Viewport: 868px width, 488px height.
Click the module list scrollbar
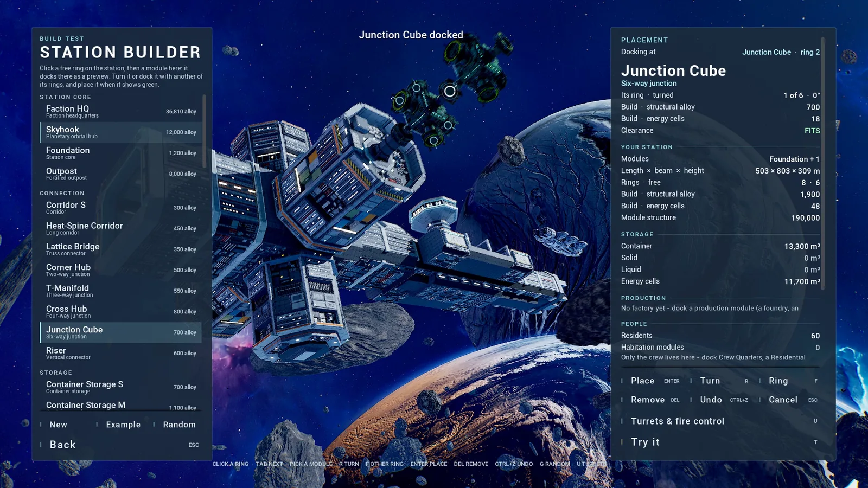[205, 131]
